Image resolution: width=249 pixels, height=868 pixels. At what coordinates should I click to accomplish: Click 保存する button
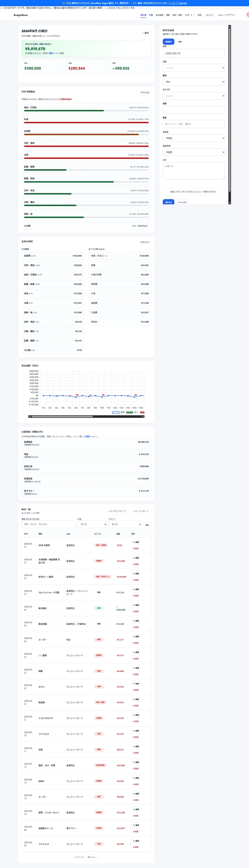(168, 202)
